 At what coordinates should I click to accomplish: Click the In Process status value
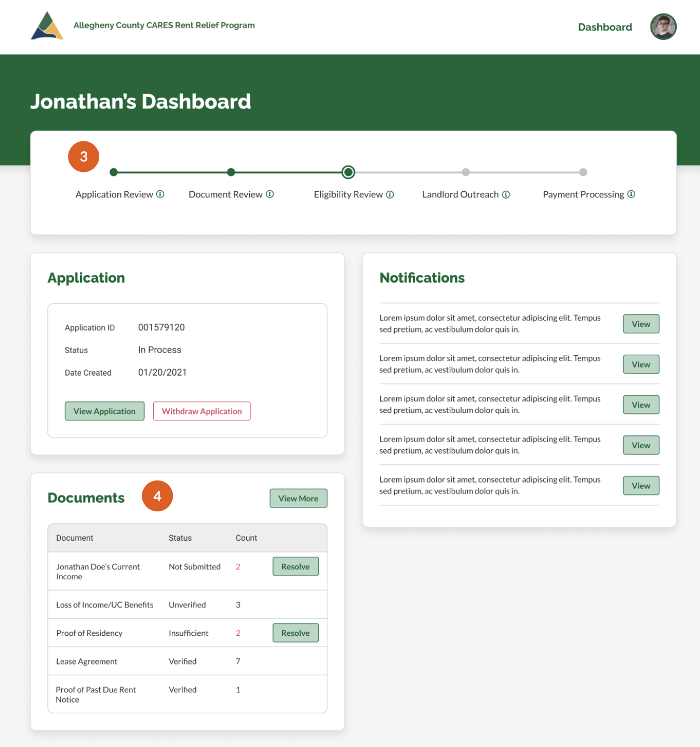point(159,350)
